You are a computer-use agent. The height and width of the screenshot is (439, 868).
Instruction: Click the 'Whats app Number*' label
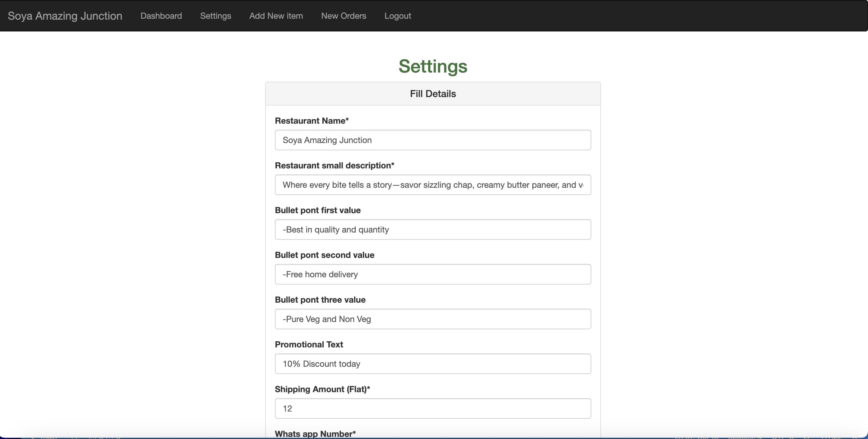click(x=315, y=434)
